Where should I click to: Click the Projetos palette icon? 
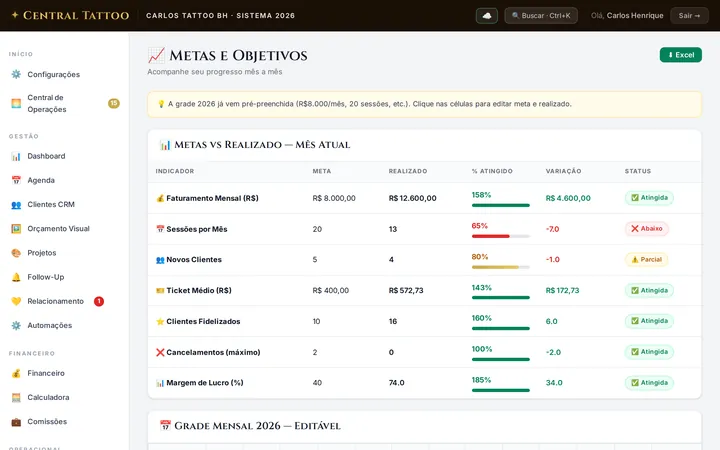pyautogui.click(x=16, y=253)
